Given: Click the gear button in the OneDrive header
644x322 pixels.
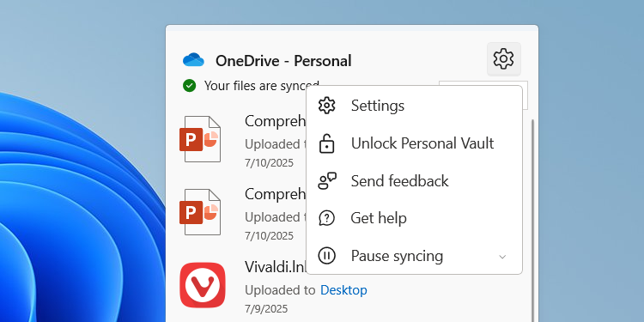Looking at the screenshot, I should tap(503, 59).
